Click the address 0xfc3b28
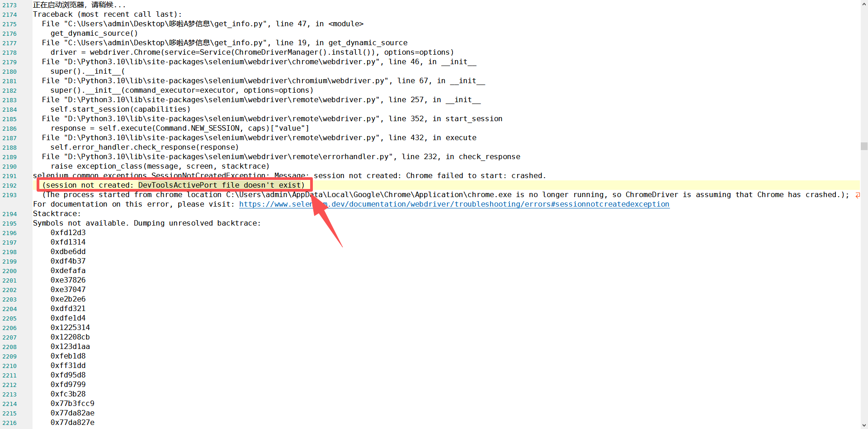Screen dimensions: 868x429 68,394
